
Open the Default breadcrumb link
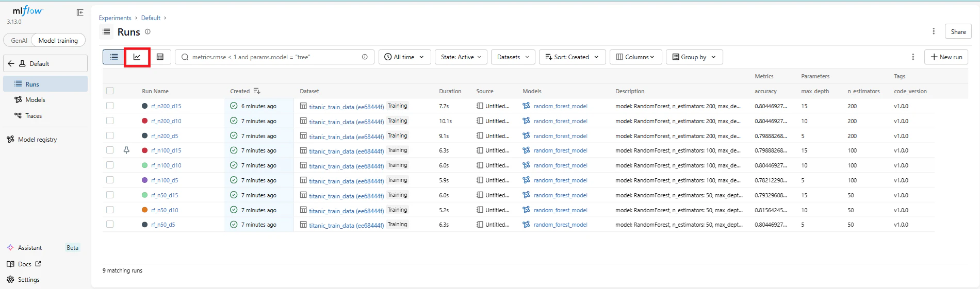tap(151, 18)
